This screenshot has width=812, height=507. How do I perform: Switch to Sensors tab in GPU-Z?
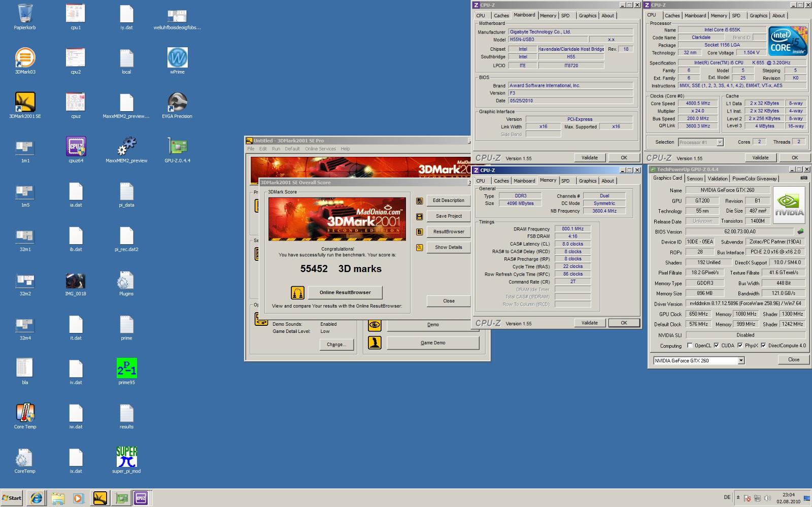click(x=695, y=179)
